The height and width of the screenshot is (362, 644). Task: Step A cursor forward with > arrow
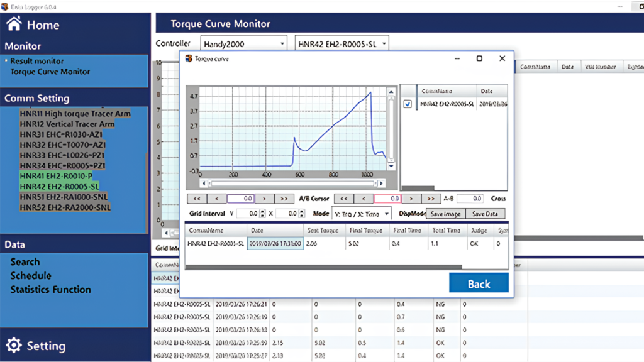pyautogui.click(x=264, y=199)
